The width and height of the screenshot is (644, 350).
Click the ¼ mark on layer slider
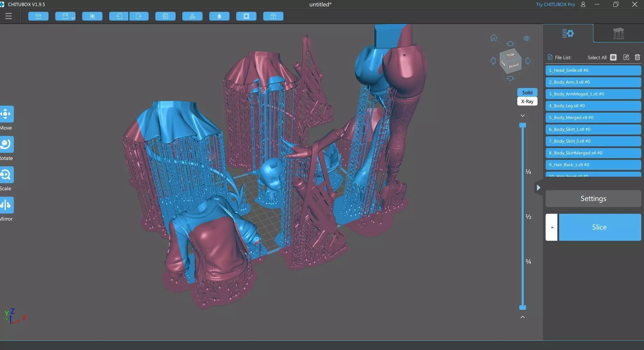pyautogui.click(x=528, y=172)
